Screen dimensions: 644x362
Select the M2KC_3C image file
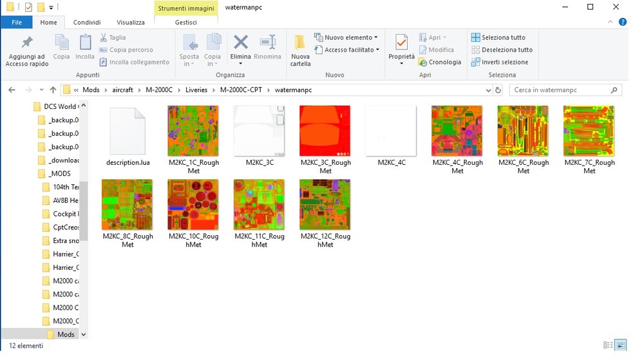coord(260,136)
